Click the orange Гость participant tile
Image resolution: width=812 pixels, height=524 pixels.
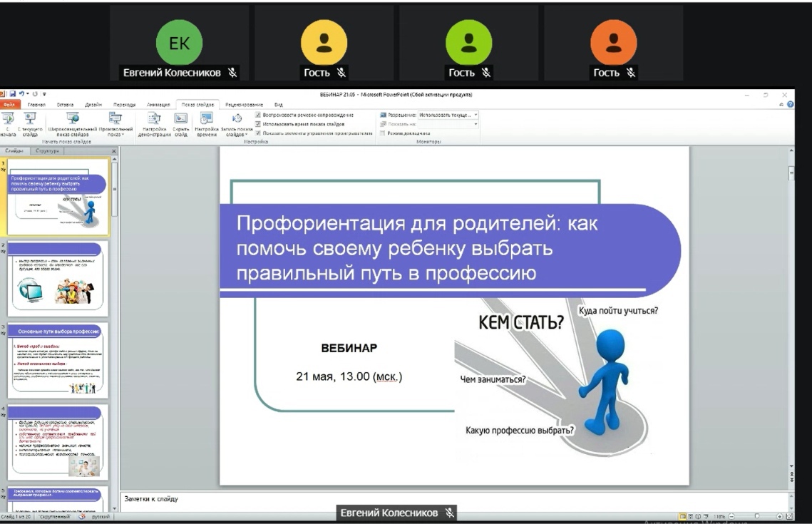(x=614, y=43)
